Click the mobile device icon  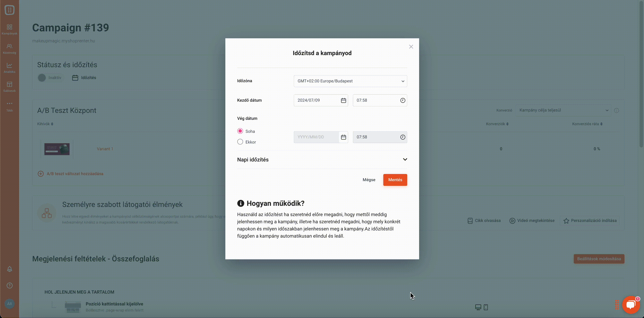[x=486, y=307]
